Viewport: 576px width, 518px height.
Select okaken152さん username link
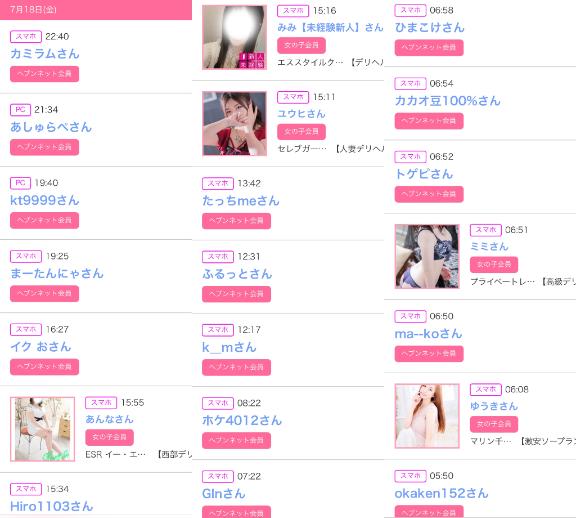[x=441, y=493]
